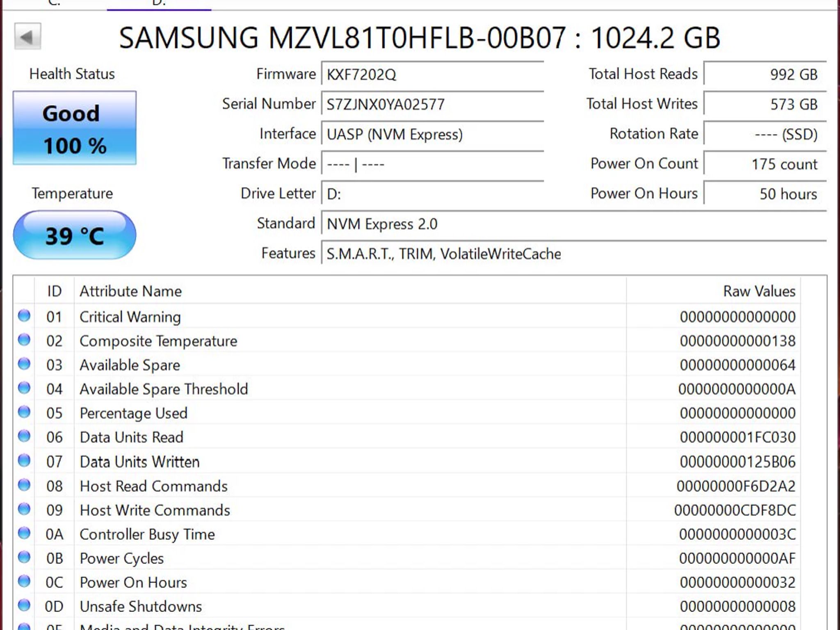The width and height of the screenshot is (840, 630).
Task: Select the Percentage Used attribute name
Action: pyautogui.click(x=133, y=413)
